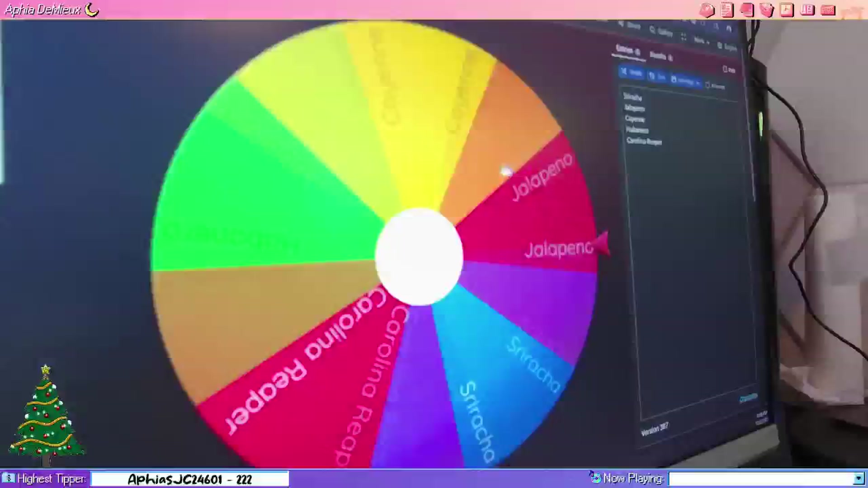Click the Now Playing music icon

point(595,478)
